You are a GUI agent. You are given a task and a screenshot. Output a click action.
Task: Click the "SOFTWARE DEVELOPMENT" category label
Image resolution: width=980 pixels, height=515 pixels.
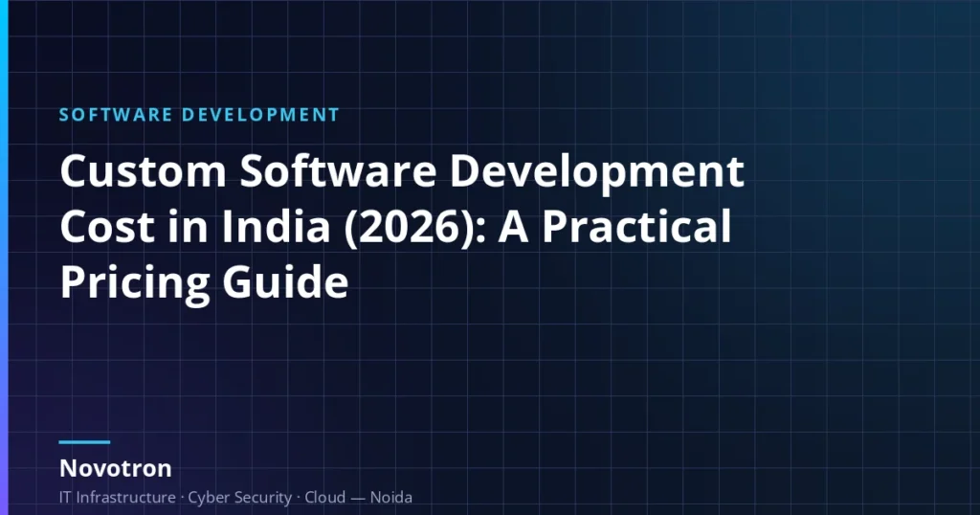pyautogui.click(x=199, y=115)
